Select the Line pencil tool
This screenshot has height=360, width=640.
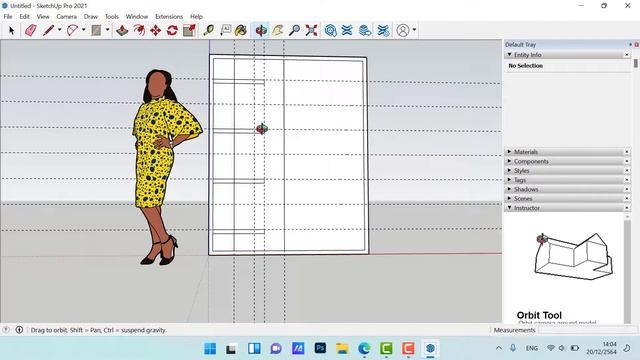tap(48, 31)
